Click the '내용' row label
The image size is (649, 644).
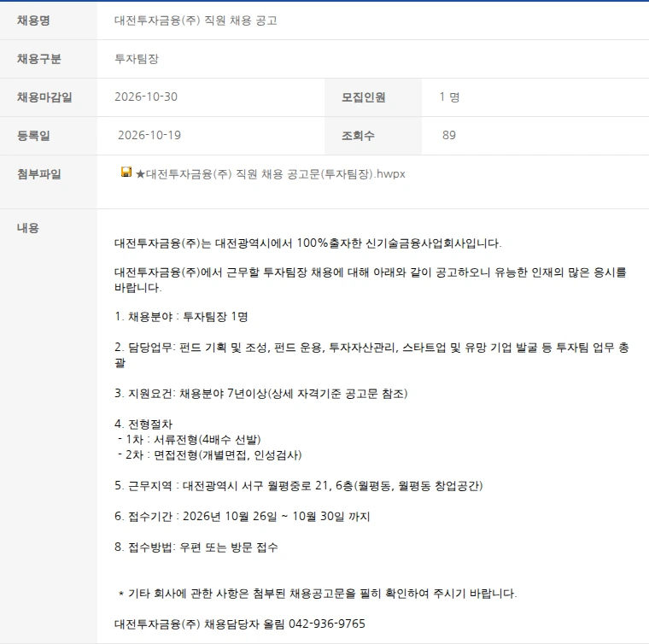pos(27,228)
